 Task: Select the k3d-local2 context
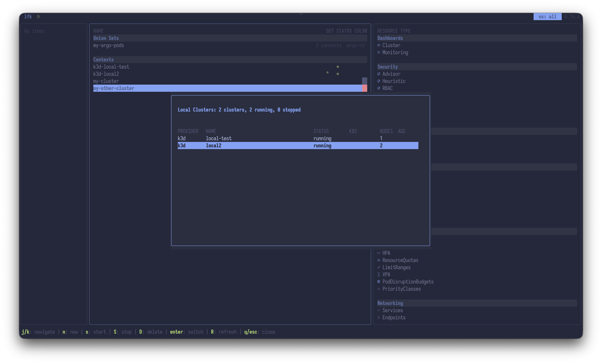click(230, 74)
